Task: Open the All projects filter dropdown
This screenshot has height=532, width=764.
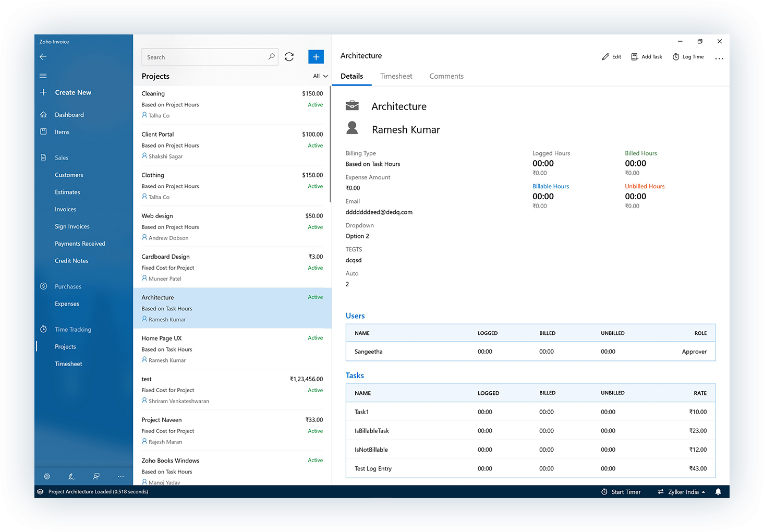Action: [x=320, y=76]
